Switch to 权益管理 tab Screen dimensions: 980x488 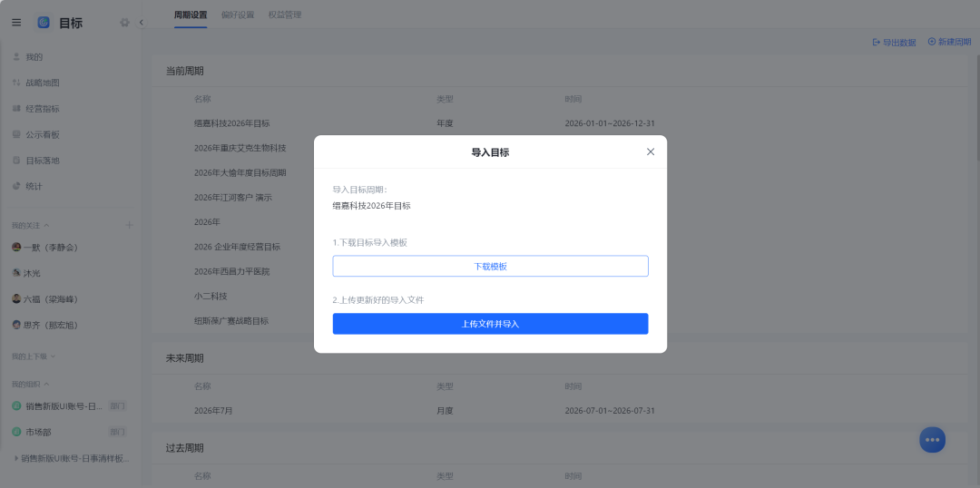[x=285, y=15]
